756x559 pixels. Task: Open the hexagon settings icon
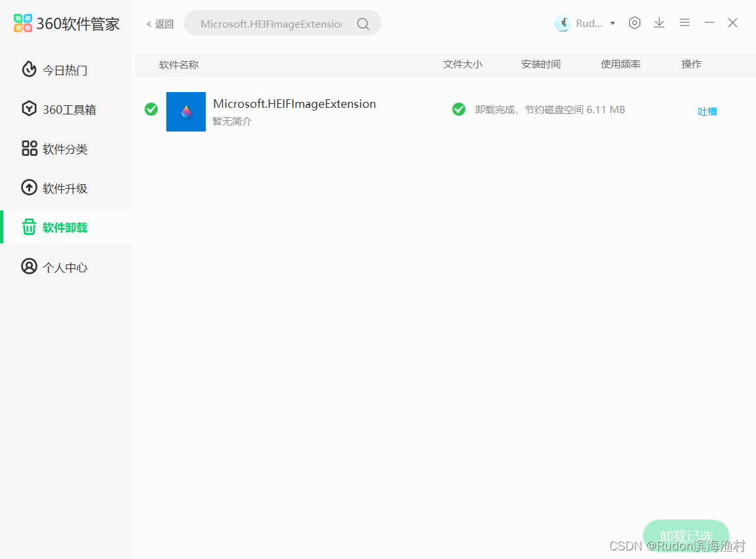[634, 22]
